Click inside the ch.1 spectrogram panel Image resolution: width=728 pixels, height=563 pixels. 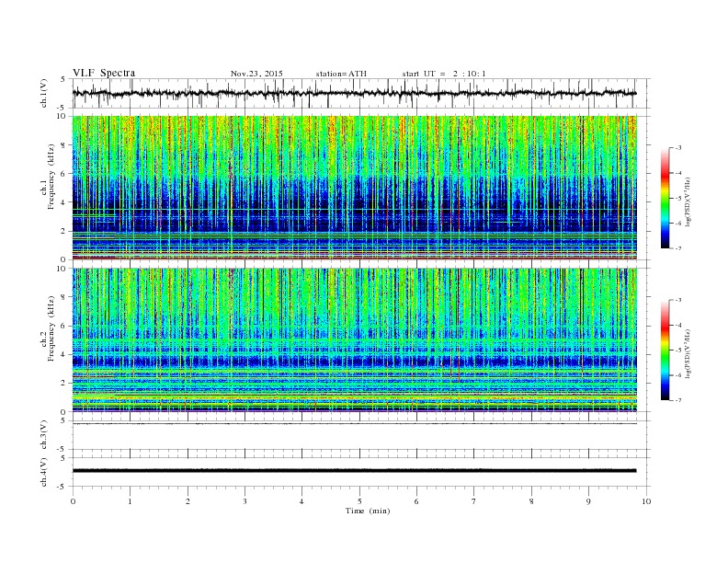(x=354, y=188)
